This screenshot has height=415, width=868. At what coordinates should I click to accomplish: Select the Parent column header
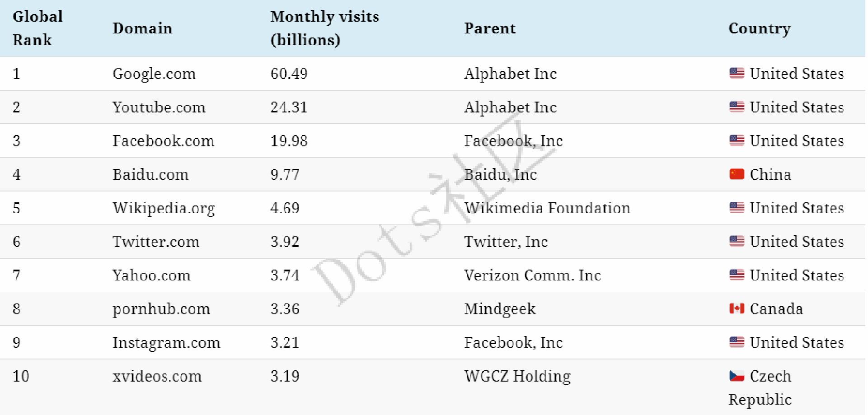coord(490,28)
